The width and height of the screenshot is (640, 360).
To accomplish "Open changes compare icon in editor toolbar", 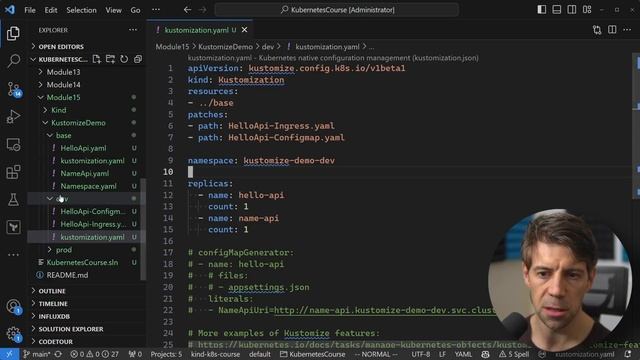I will tap(597, 30).
